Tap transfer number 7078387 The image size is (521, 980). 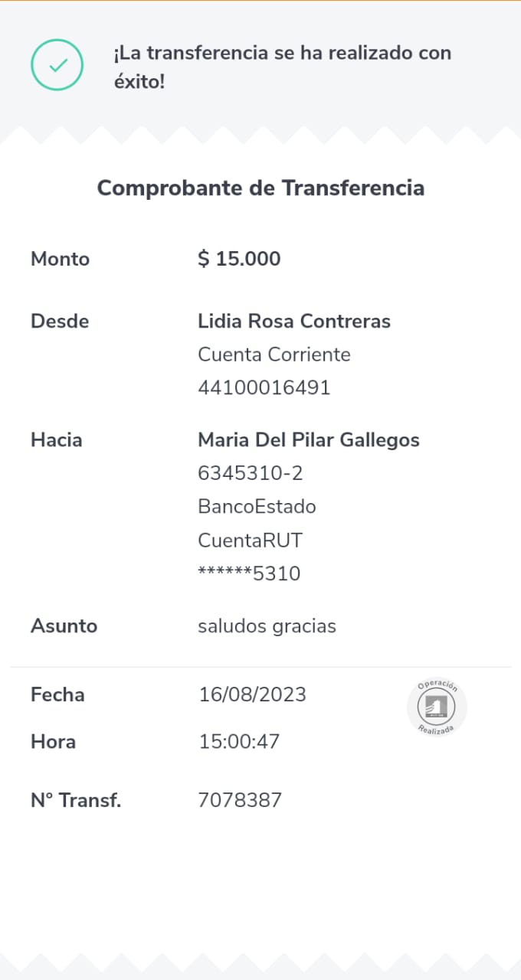pos(240,801)
